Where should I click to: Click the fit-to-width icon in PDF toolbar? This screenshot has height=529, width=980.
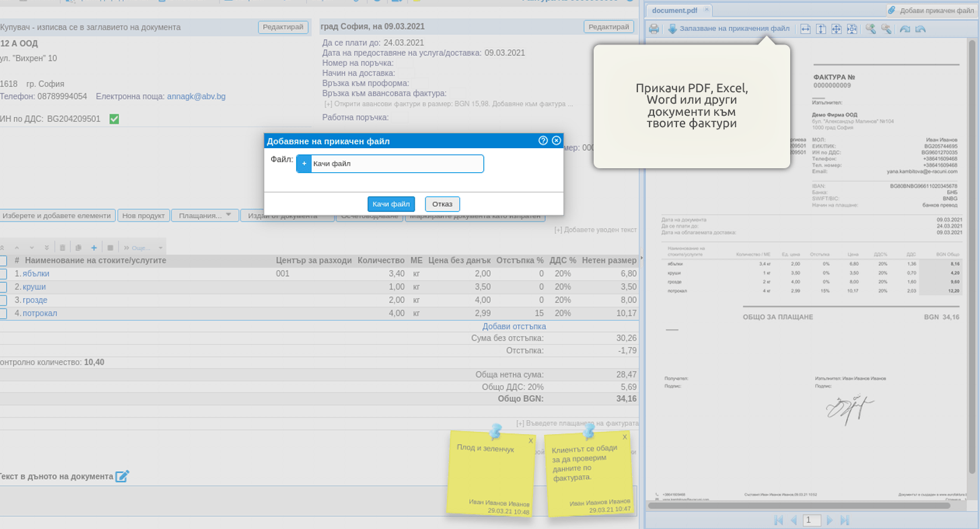pos(805,29)
